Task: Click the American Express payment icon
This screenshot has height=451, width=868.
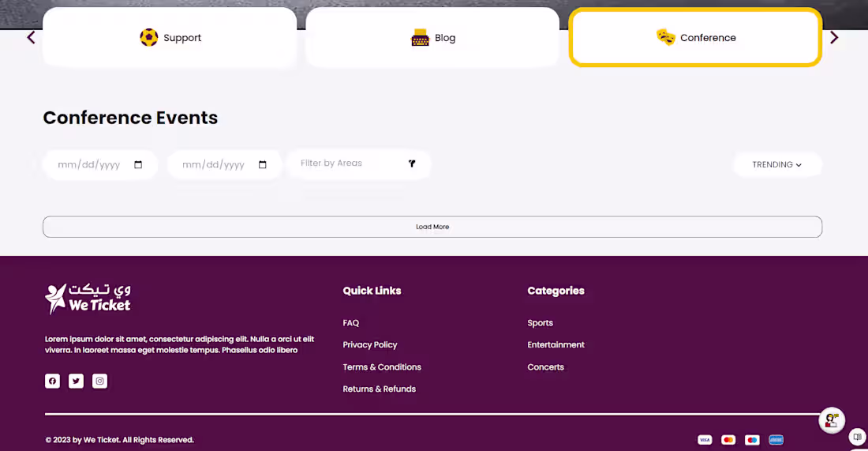Action: coord(776,440)
